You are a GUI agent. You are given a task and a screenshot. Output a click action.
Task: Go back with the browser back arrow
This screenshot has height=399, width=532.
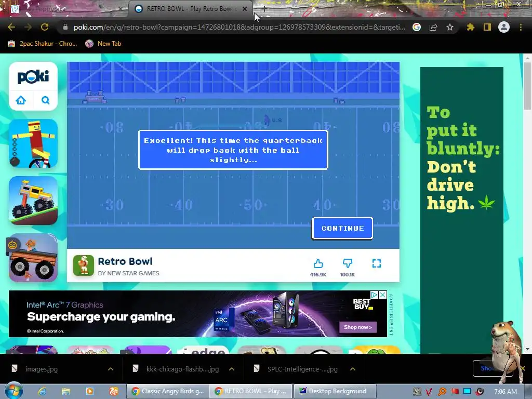11,27
